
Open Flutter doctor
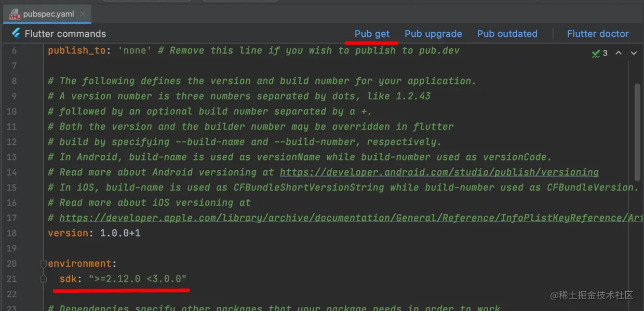tap(598, 34)
